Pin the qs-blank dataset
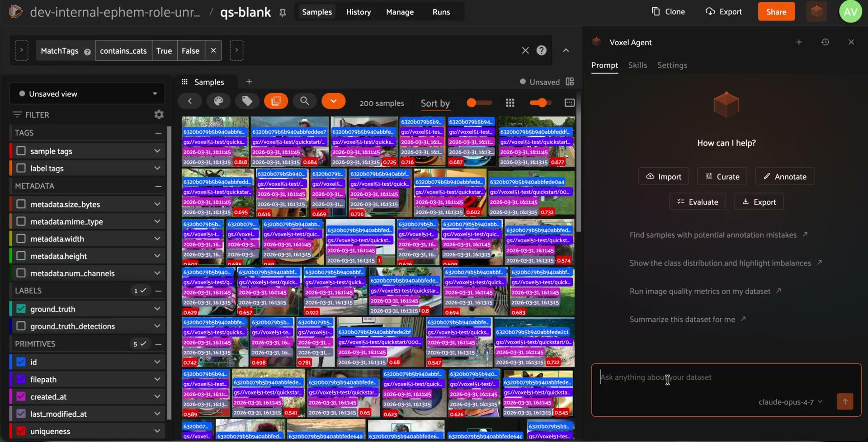Image resolution: width=868 pixels, height=442 pixels. coord(283,13)
